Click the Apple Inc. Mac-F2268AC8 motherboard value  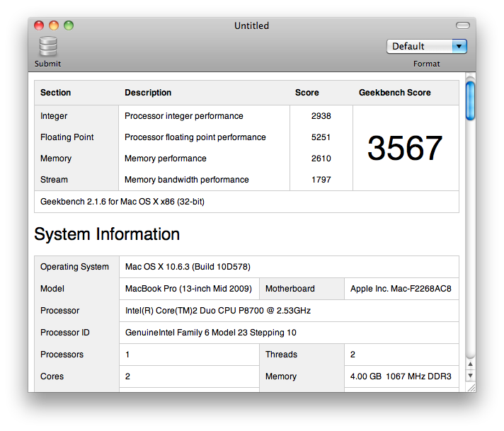click(x=401, y=289)
